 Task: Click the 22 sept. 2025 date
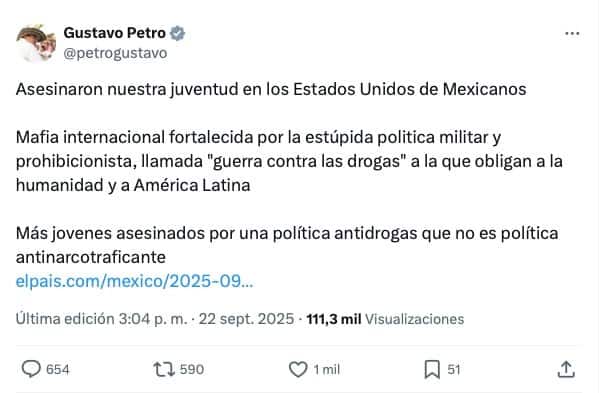(246, 319)
